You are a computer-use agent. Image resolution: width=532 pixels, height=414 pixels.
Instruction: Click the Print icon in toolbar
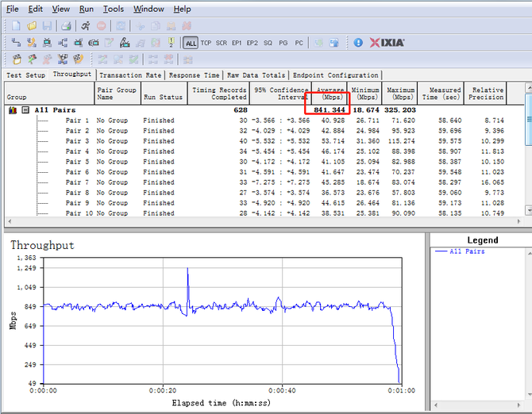coord(66,25)
